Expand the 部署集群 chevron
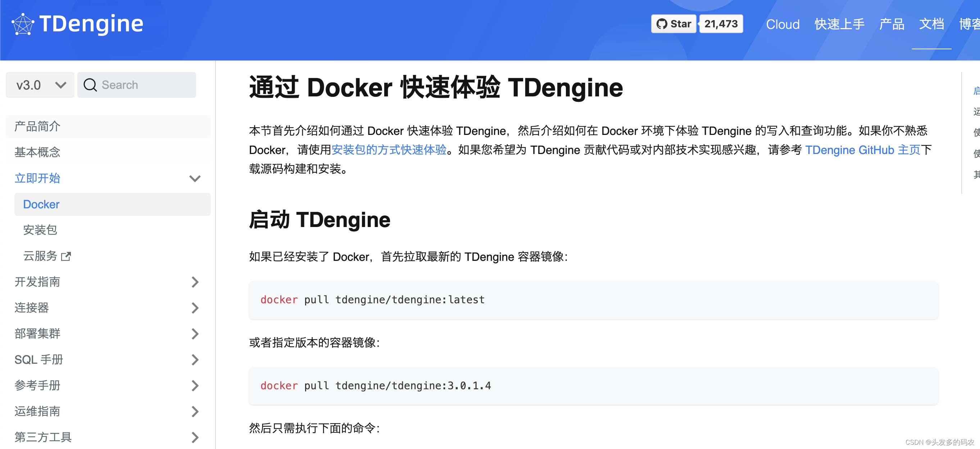Viewport: 980px width, 449px height. [x=195, y=334]
